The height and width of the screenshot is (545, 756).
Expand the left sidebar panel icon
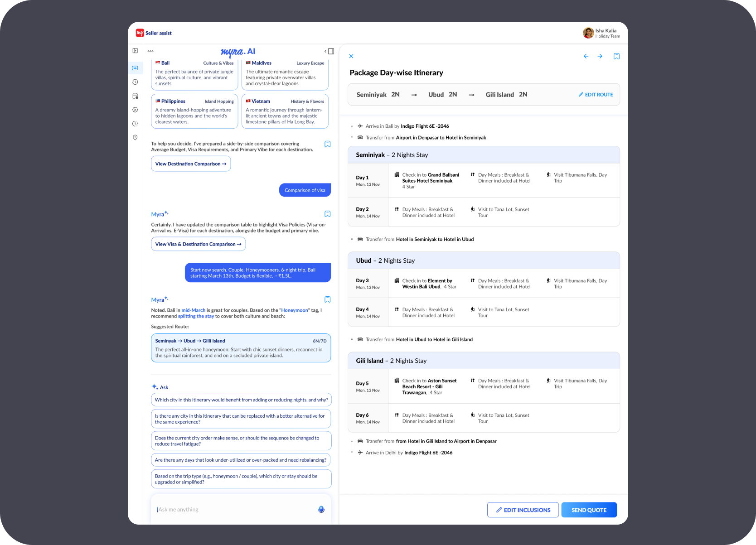coord(135,51)
